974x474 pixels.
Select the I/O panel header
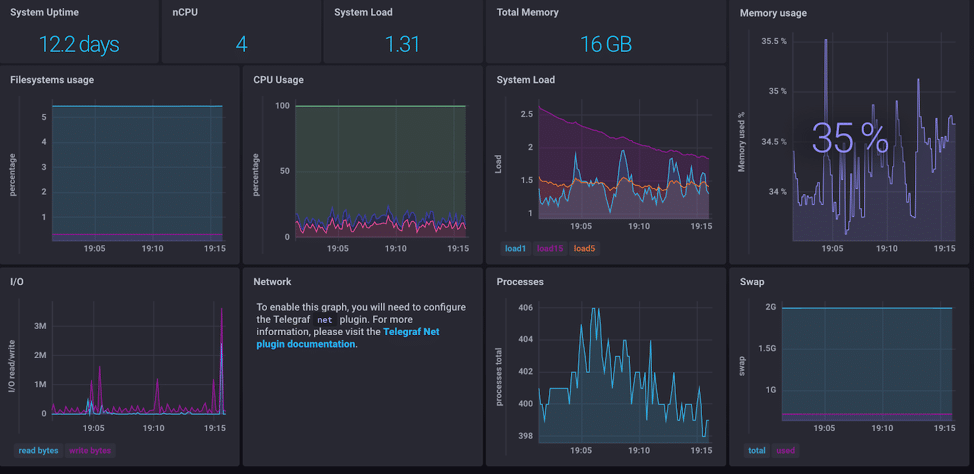click(x=17, y=282)
